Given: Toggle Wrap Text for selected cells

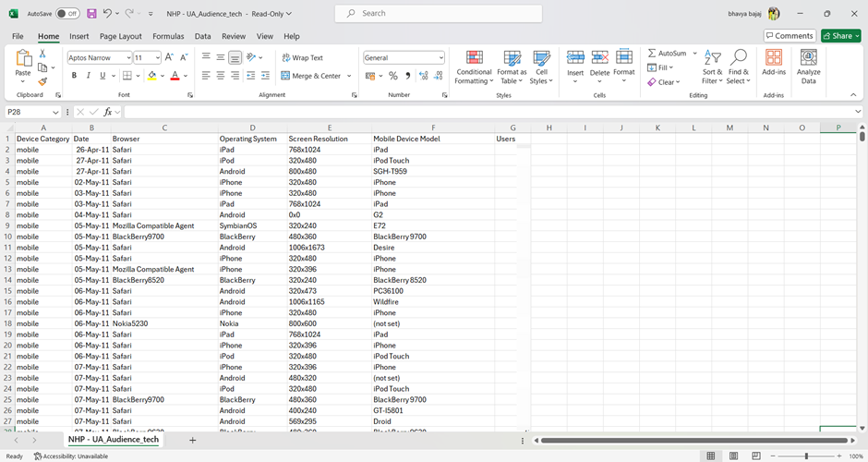Looking at the screenshot, I should click(302, 57).
